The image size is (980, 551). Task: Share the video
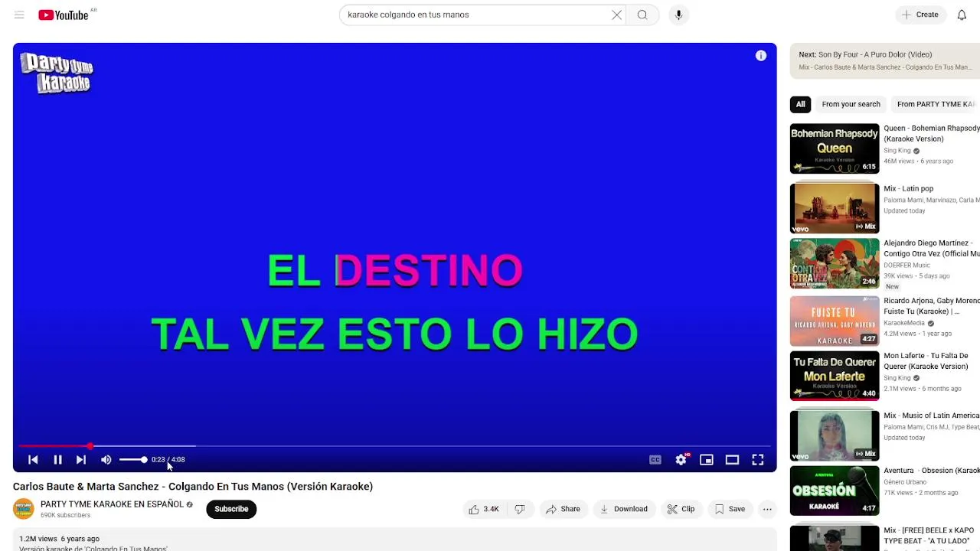[x=563, y=509]
